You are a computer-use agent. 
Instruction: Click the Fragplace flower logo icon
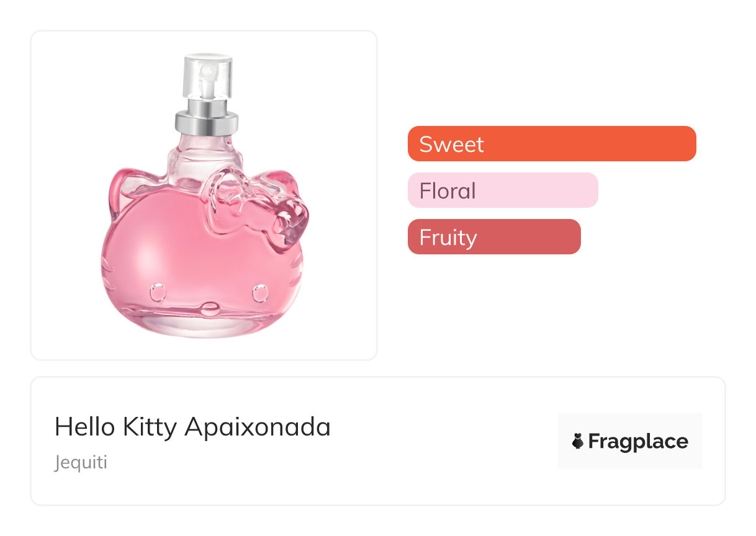pos(578,442)
